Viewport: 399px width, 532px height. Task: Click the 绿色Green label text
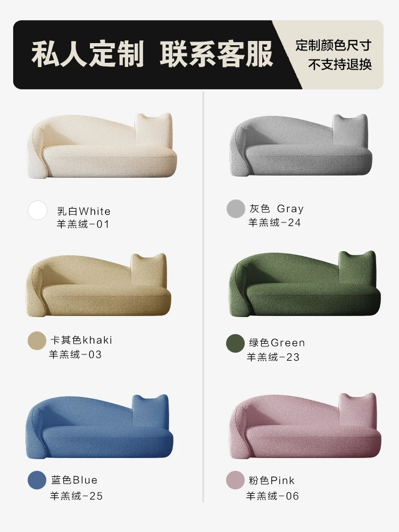pyautogui.click(x=277, y=343)
